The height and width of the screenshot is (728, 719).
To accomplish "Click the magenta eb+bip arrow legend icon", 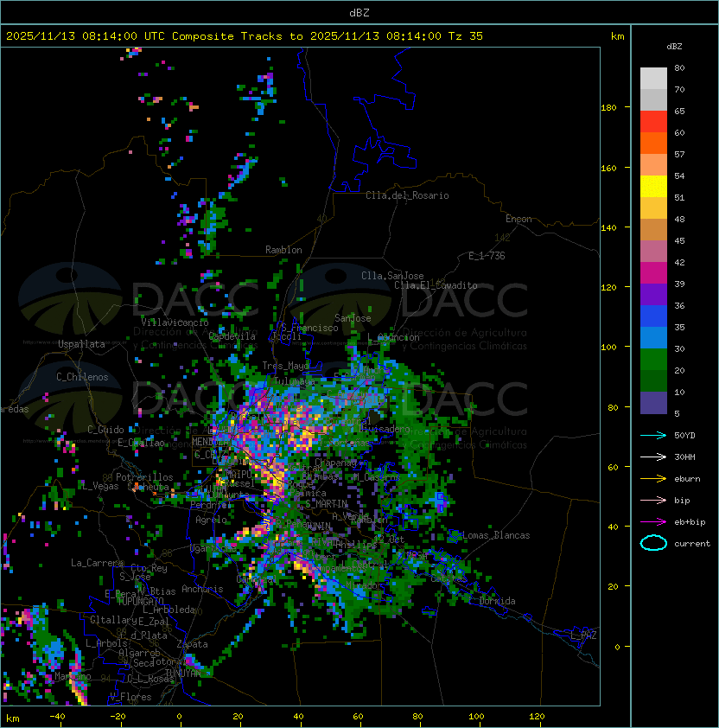I will [x=653, y=522].
